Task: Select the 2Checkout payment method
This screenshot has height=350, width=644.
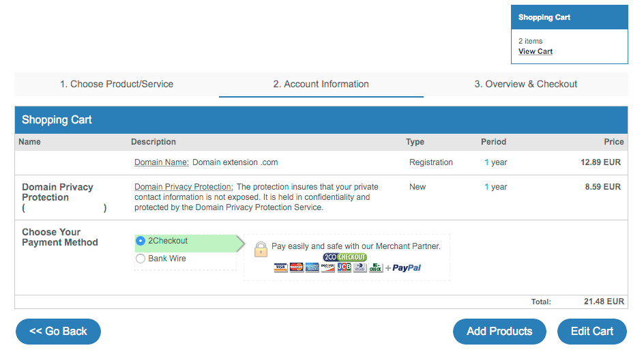Action: point(141,241)
